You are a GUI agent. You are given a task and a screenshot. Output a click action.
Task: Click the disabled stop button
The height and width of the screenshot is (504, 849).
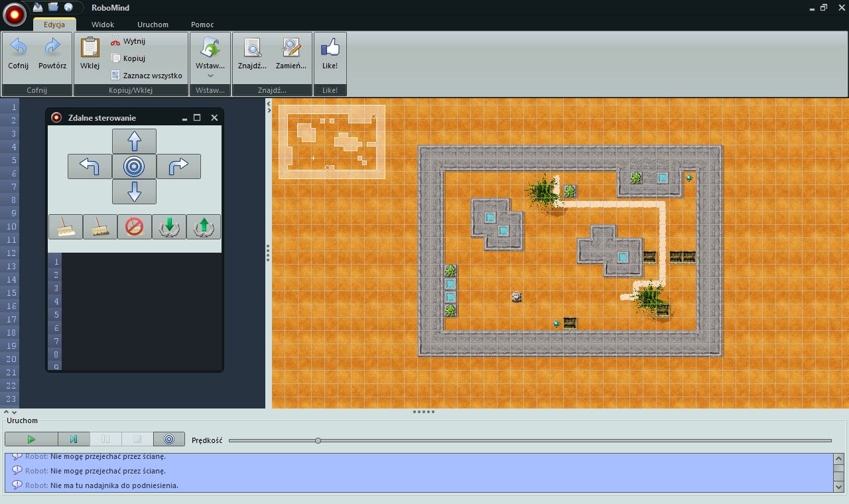point(137,439)
